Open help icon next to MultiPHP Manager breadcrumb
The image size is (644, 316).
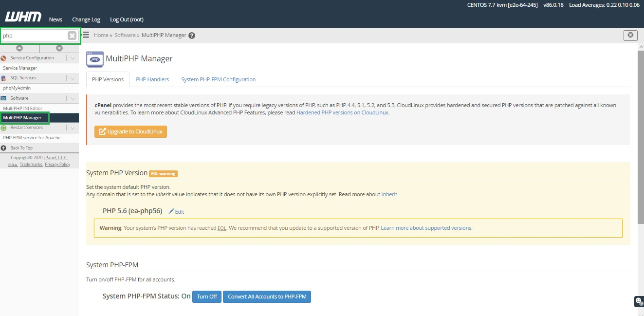point(192,36)
